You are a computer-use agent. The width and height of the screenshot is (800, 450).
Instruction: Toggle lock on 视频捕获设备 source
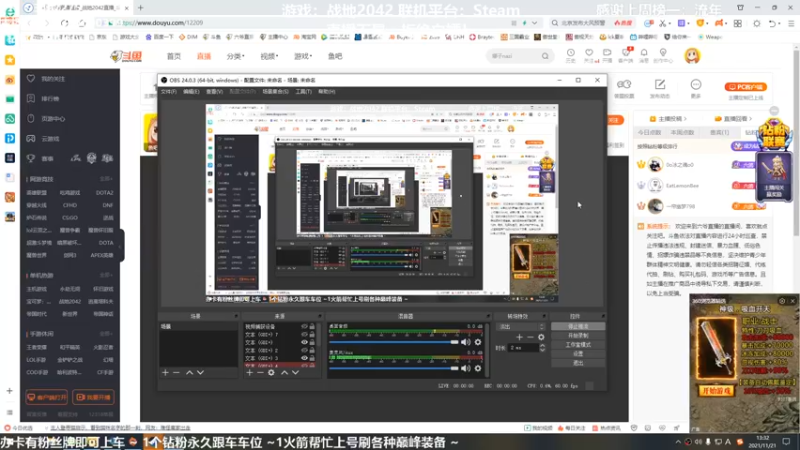pyautogui.click(x=312, y=327)
